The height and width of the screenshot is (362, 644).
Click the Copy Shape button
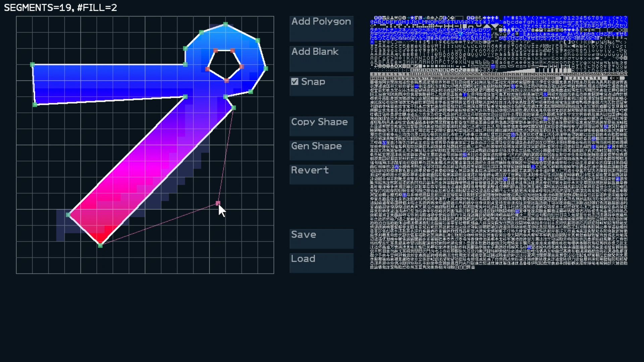click(321, 126)
